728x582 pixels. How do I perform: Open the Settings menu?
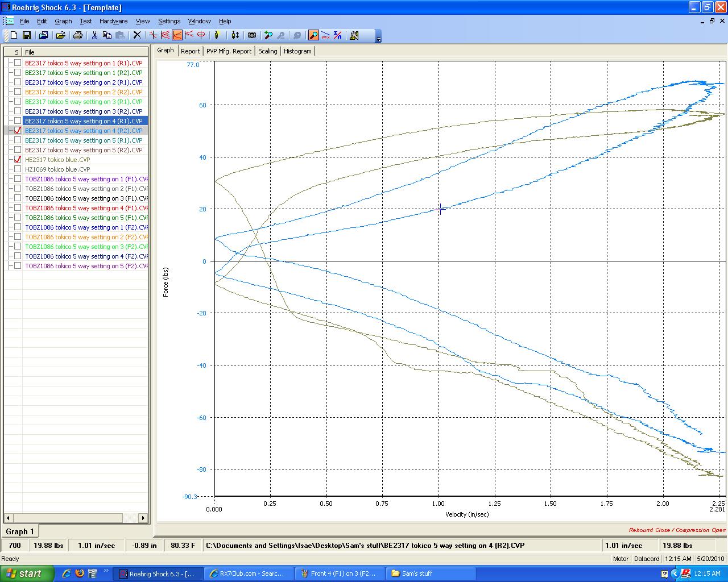coord(169,21)
